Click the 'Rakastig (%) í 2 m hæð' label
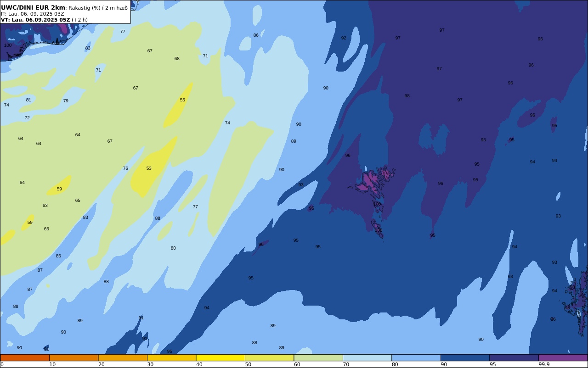This screenshot has width=588, height=368. [98, 8]
